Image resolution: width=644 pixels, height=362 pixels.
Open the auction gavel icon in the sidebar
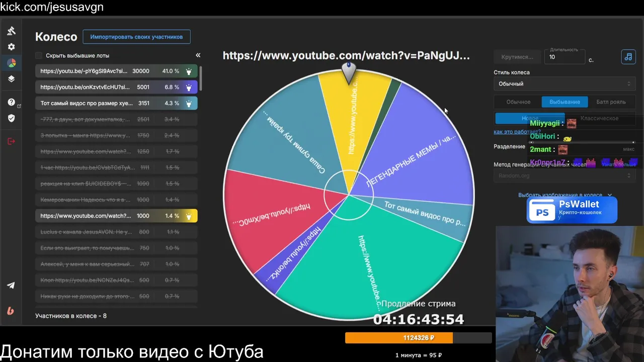click(11, 31)
